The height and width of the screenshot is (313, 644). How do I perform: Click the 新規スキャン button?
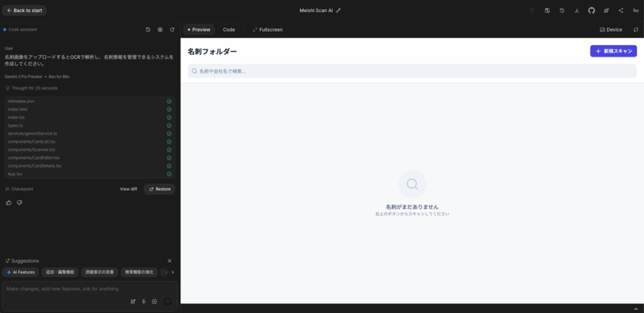click(613, 51)
